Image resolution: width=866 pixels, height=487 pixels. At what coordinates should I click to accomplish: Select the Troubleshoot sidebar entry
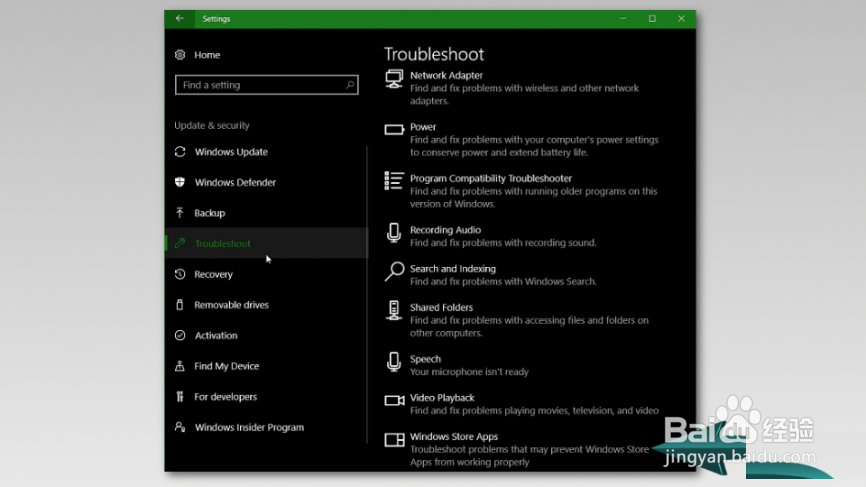click(266, 243)
